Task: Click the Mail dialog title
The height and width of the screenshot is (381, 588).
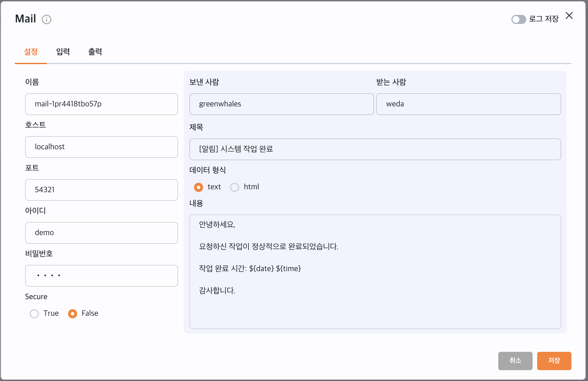Action: pyautogui.click(x=26, y=19)
